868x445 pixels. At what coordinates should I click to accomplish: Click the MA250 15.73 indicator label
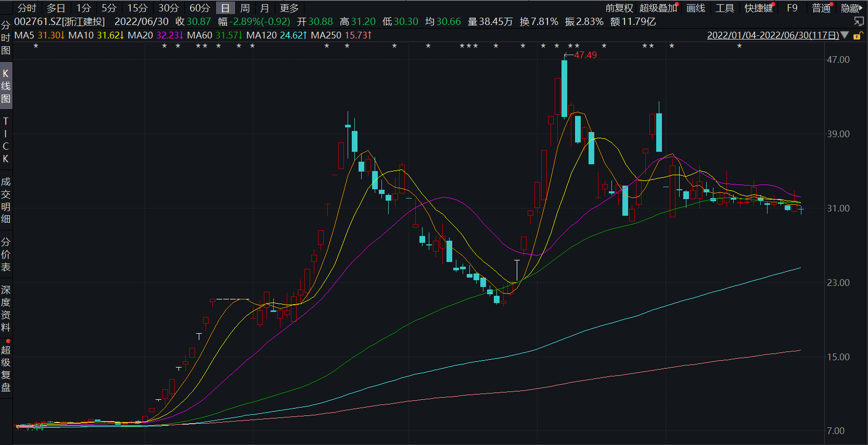coord(341,35)
